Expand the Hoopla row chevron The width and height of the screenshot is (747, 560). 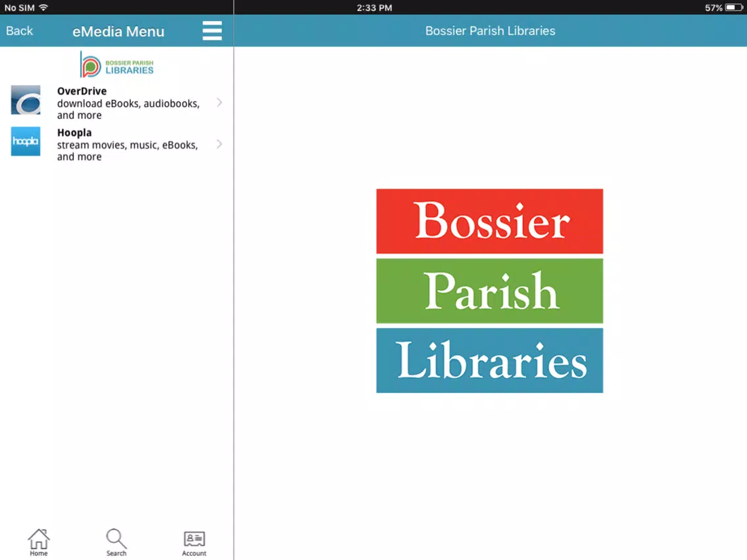point(219,144)
